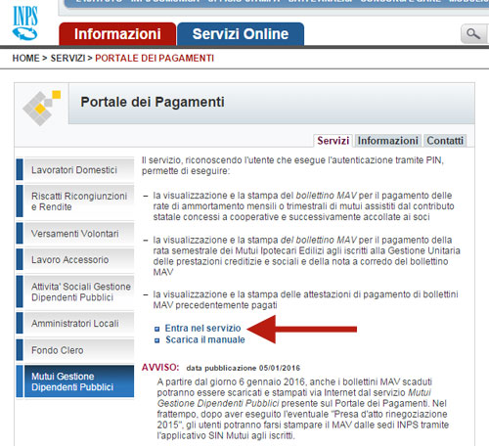
Task: Click bullet icon beside Scarica il manuale
Action: coord(157,340)
